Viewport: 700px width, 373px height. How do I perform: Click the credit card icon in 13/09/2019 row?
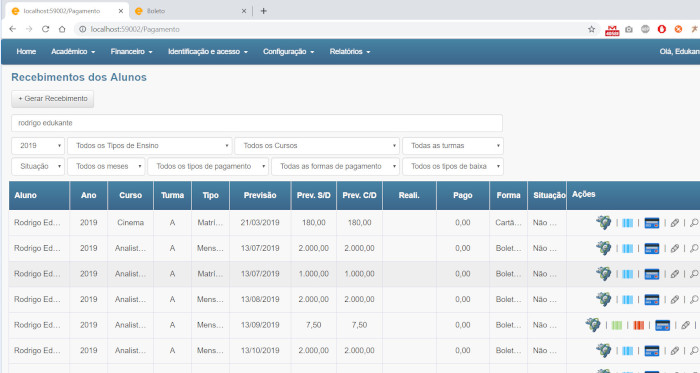point(662,325)
